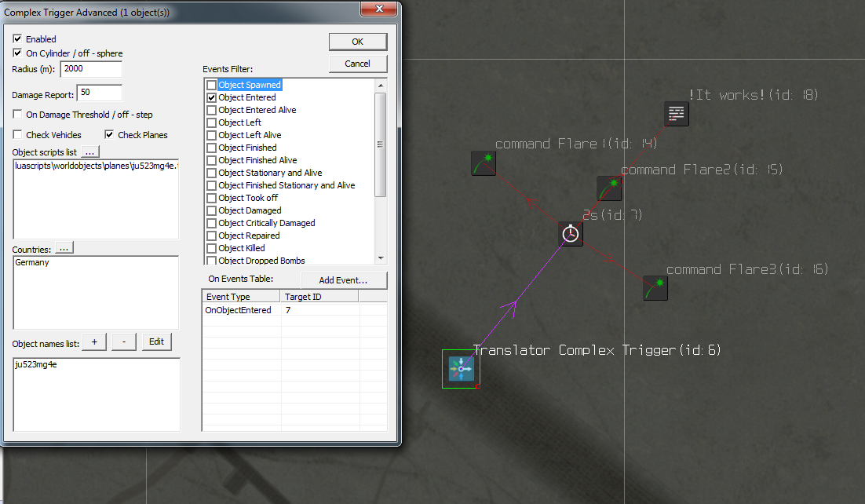Toggle On Cylinder / off - sphere checkbox
Screen dimensions: 865x504
pos(17,53)
